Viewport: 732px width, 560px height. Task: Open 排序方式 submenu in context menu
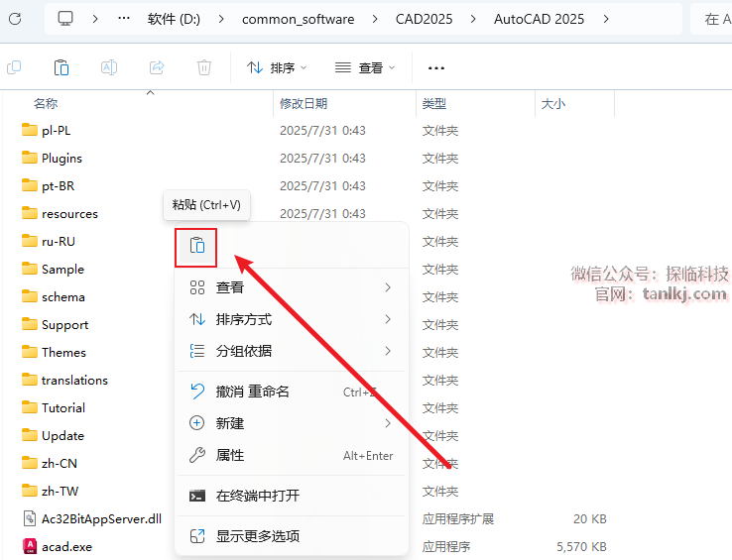(292, 319)
